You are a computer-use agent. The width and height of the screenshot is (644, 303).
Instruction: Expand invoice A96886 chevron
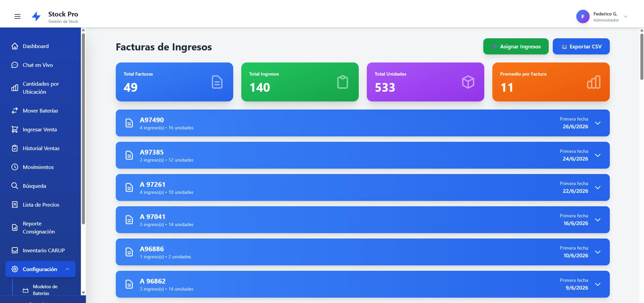(598, 252)
